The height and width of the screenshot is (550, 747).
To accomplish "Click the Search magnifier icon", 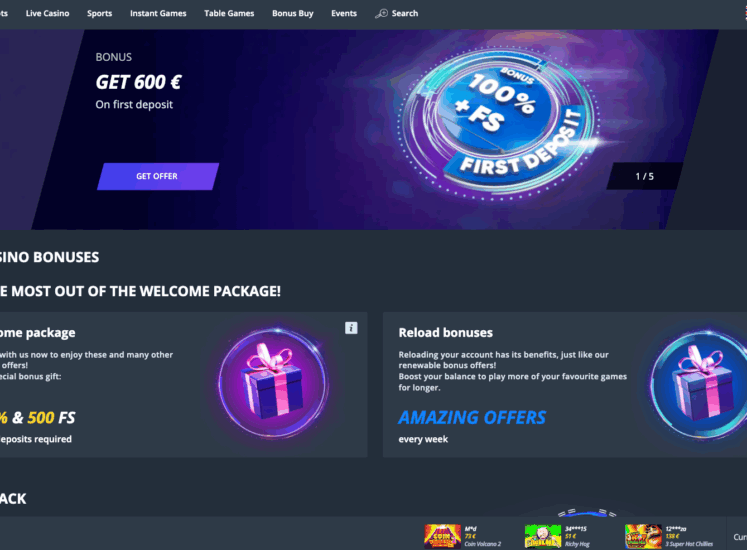I will click(x=381, y=13).
